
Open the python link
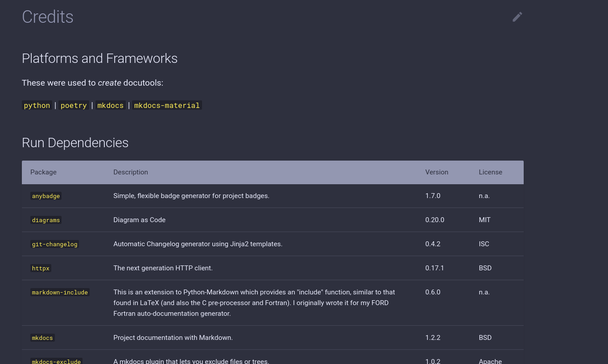pos(37,105)
